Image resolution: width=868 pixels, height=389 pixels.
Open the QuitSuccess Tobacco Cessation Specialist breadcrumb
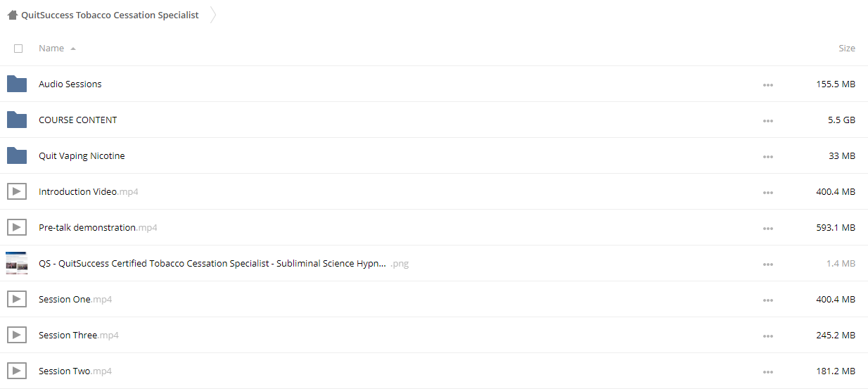110,15
